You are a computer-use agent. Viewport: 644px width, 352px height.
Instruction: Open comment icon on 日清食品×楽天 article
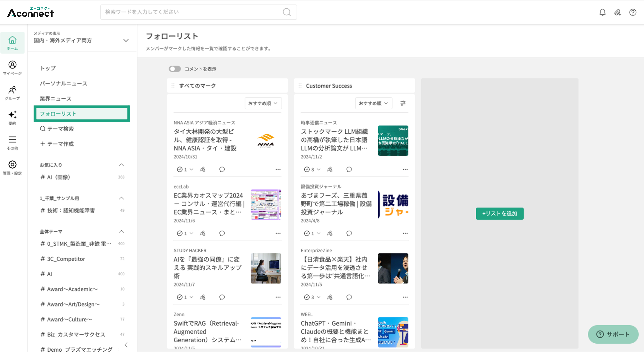tap(349, 297)
